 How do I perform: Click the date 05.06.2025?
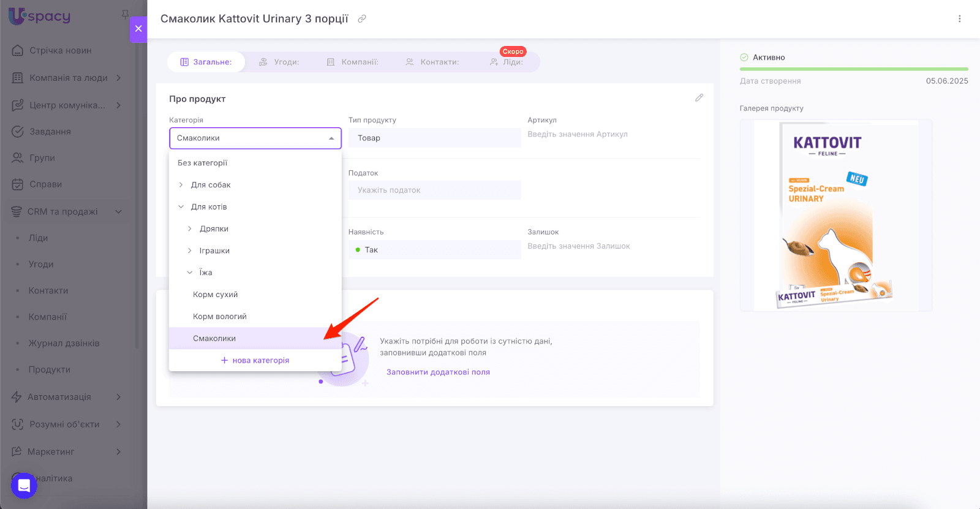(x=947, y=81)
